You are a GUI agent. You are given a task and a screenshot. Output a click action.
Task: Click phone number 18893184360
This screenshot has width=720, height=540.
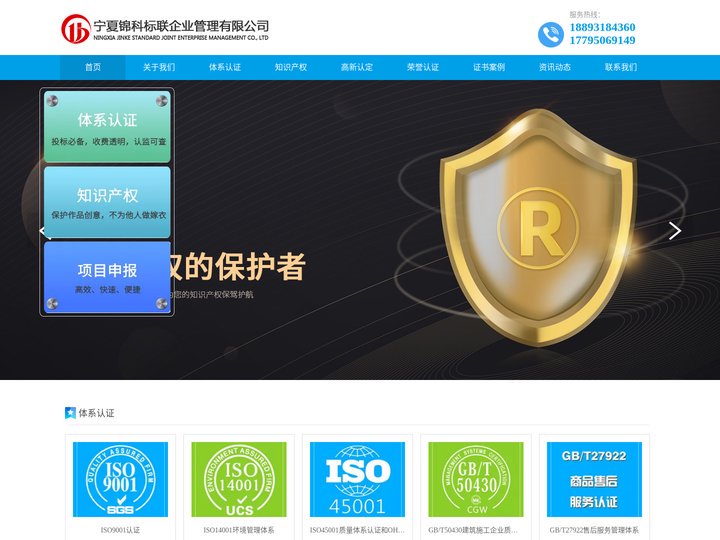pos(602,27)
